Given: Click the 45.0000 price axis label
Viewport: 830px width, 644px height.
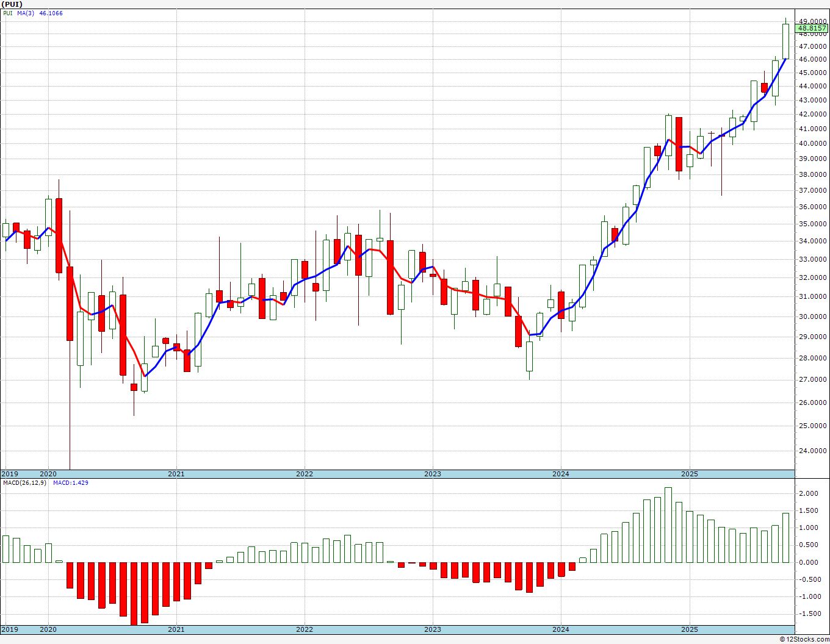Looking at the screenshot, I should click(812, 73).
